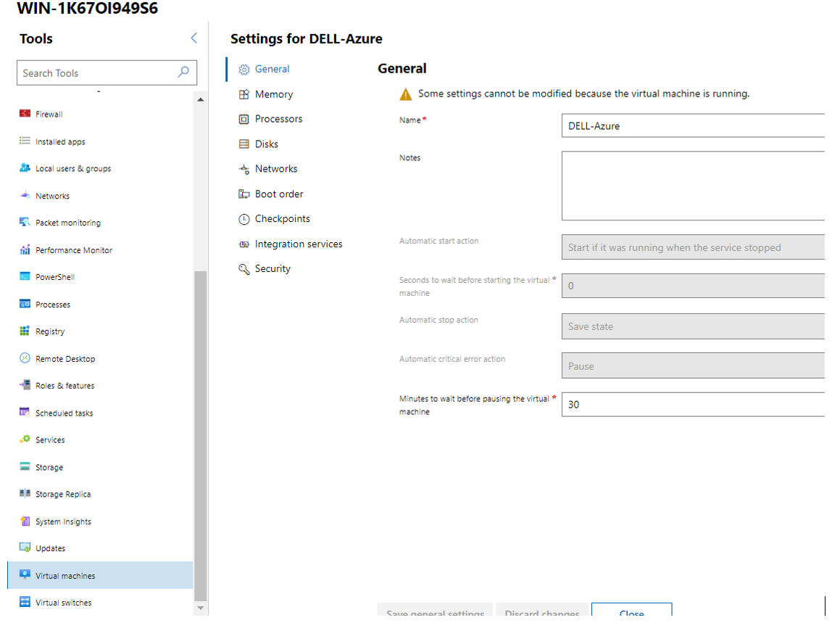
Task: Click into the Search Tools field
Action: tap(107, 73)
